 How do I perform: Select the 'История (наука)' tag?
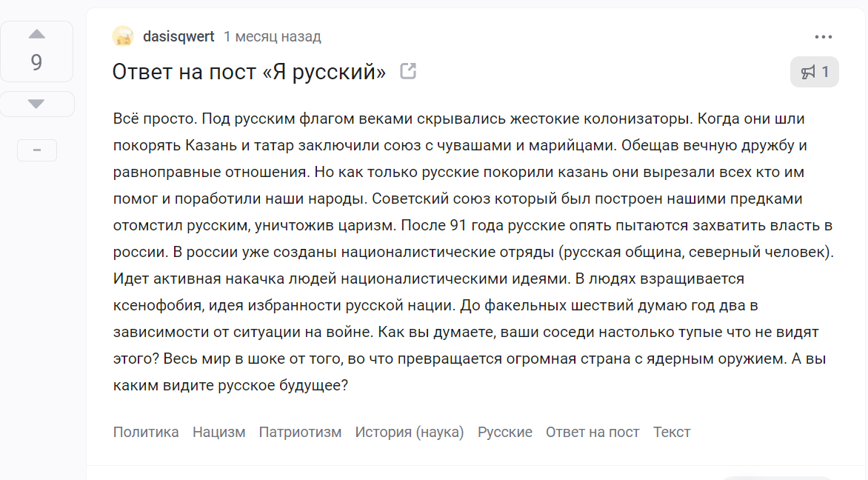(x=409, y=432)
